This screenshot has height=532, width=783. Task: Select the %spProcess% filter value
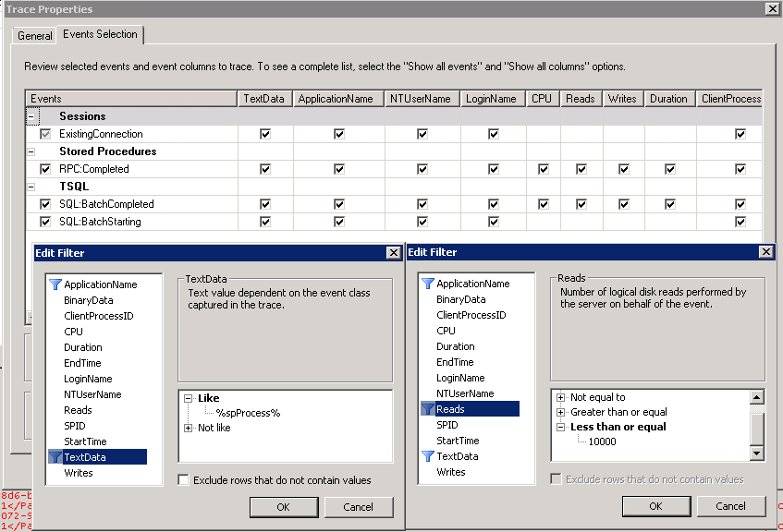point(248,413)
